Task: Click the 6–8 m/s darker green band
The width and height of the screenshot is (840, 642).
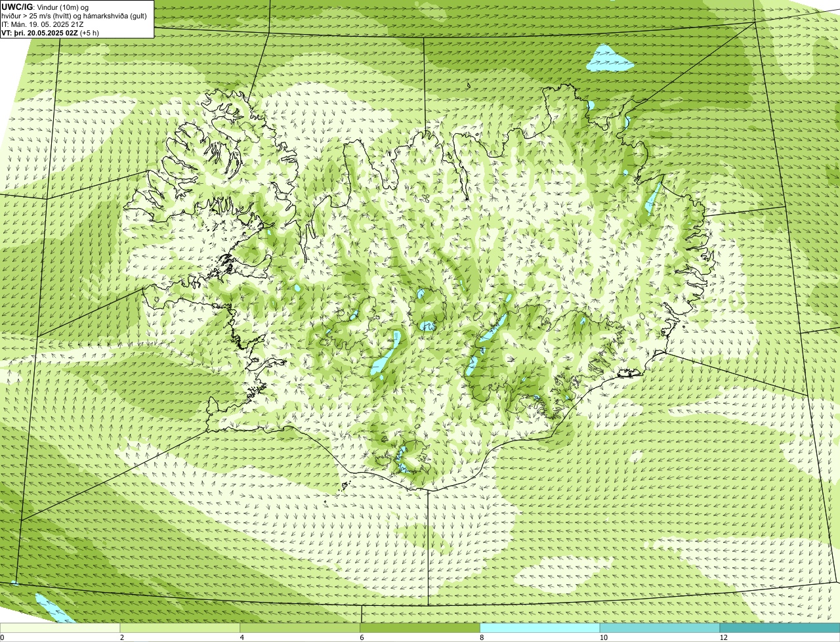Action: [421, 628]
